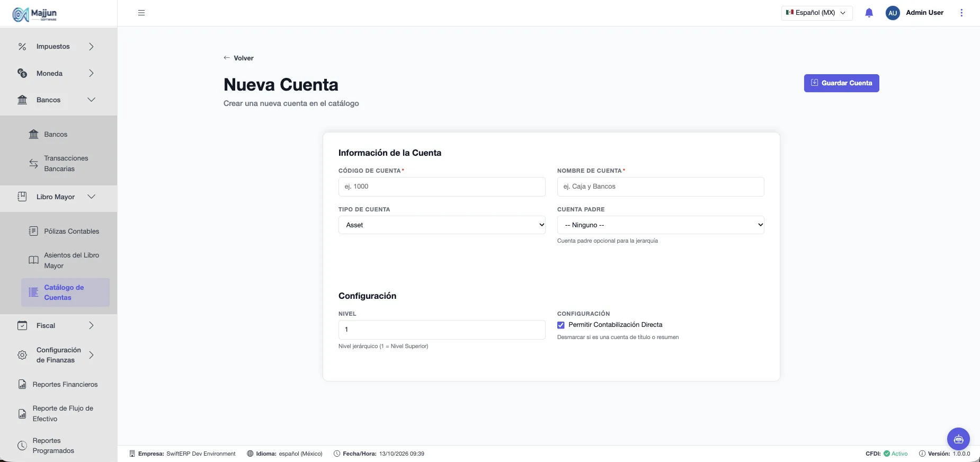The width and height of the screenshot is (980, 462).
Task: Expand the Configuración de Finanzas chevron
Action: pyautogui.click(x=91, y=355)
